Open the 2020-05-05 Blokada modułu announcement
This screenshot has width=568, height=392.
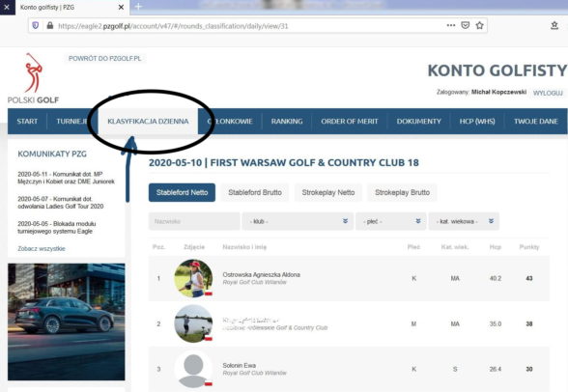(57, 227)
